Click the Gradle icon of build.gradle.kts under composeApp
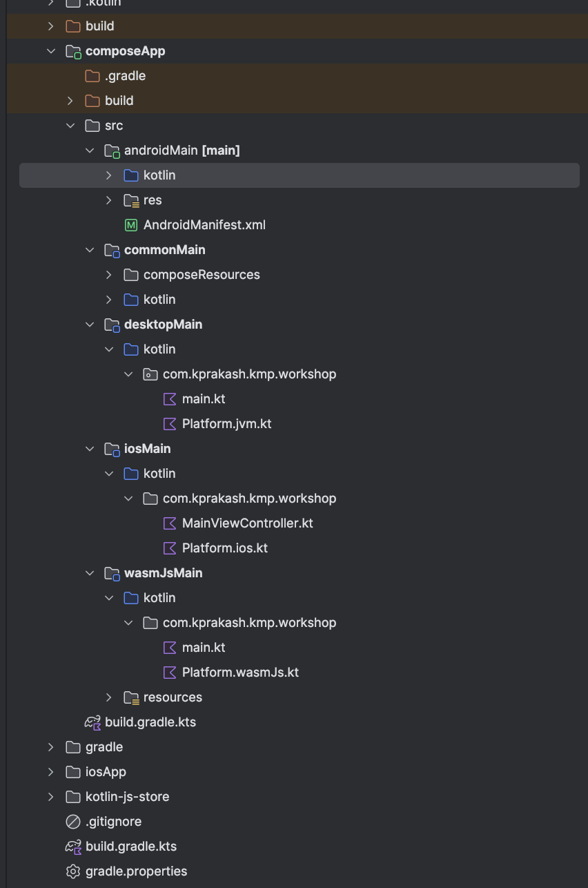The image size is (588, 888). tap(92, 722)
